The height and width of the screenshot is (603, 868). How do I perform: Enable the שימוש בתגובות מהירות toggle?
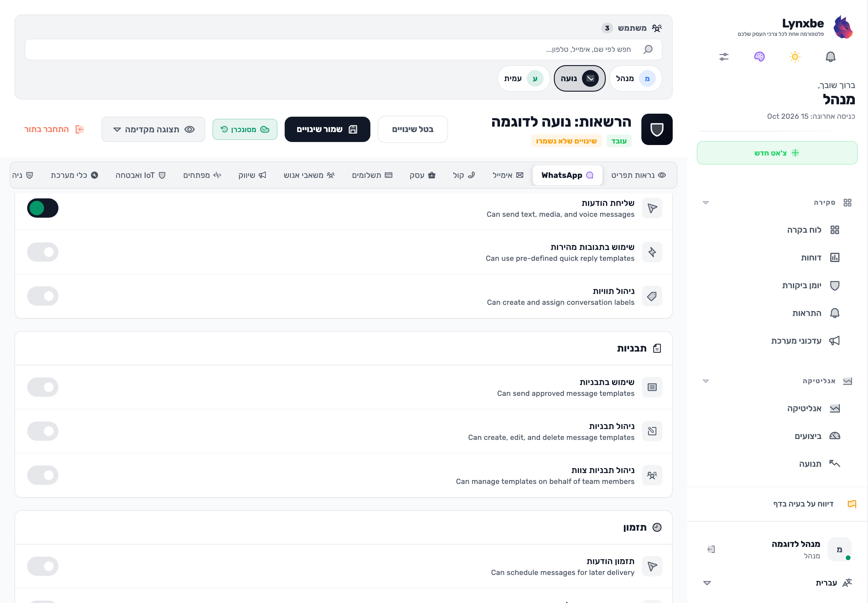pyautogui.click(x=43, y=252)
